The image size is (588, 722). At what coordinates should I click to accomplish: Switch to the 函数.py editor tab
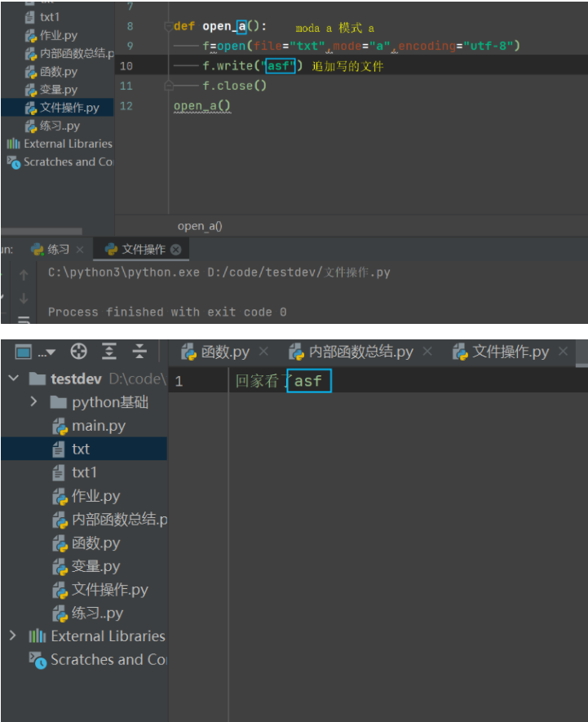pyautogui.click(x=215, y=352)
